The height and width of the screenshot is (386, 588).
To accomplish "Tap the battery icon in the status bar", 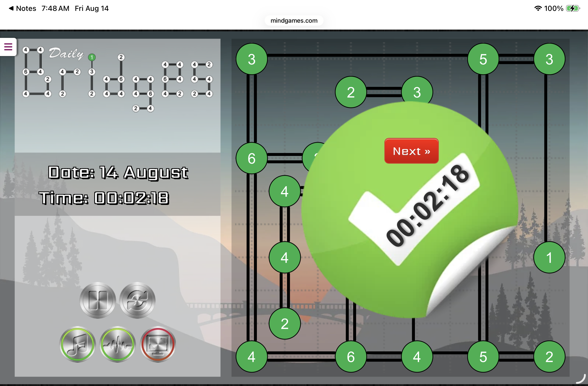I will [573, 8].
